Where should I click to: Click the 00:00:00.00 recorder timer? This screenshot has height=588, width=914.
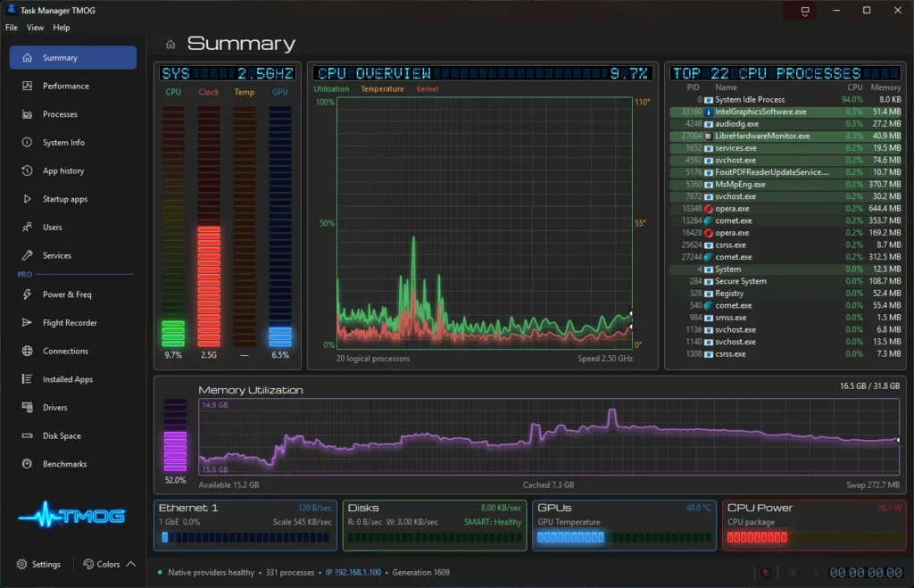pyautogui.click(x=866, y=573)
